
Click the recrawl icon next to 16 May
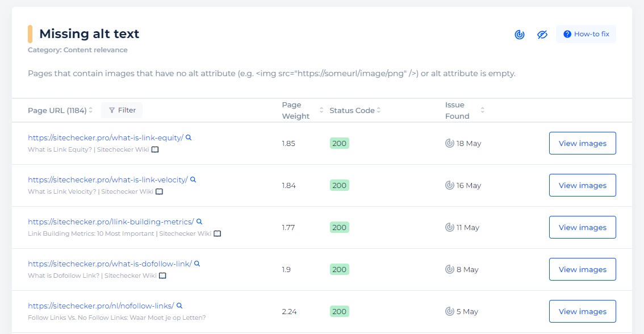pos(450,185)
